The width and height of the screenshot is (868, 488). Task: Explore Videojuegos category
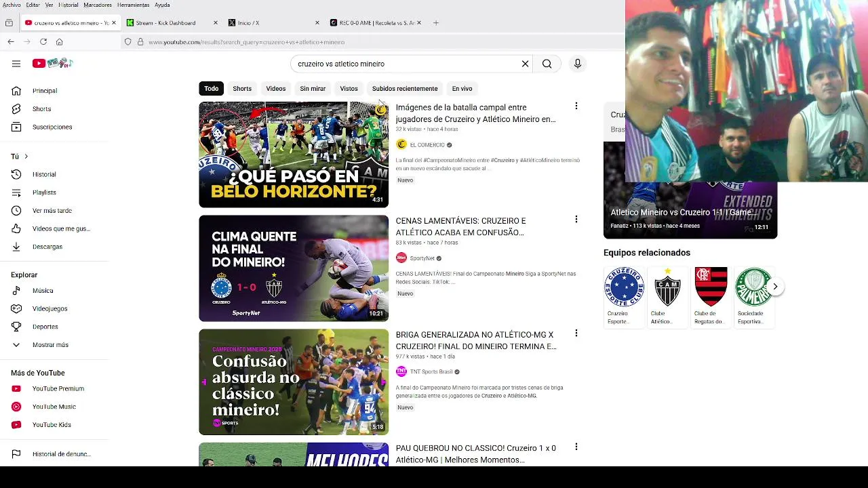pos(50,309)
